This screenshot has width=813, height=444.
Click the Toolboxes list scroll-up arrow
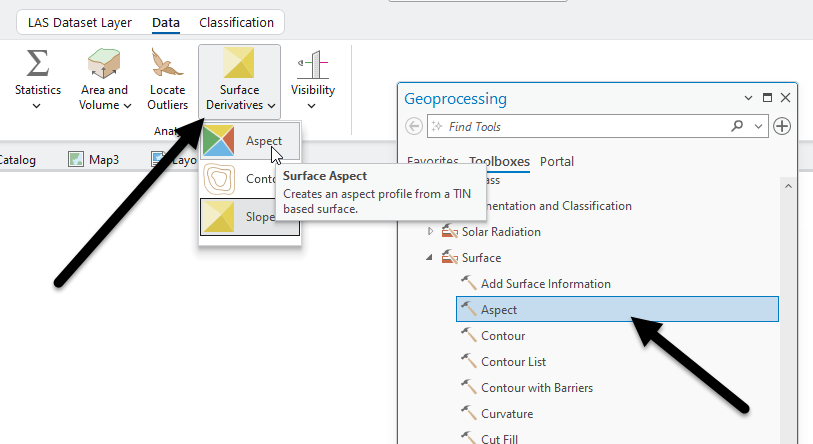pyautogui.click(x=788, y=186)
